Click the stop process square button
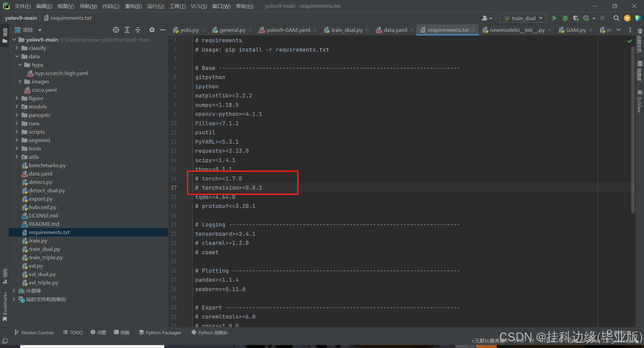The image size is (644, 348). click(x=602, y=18)
